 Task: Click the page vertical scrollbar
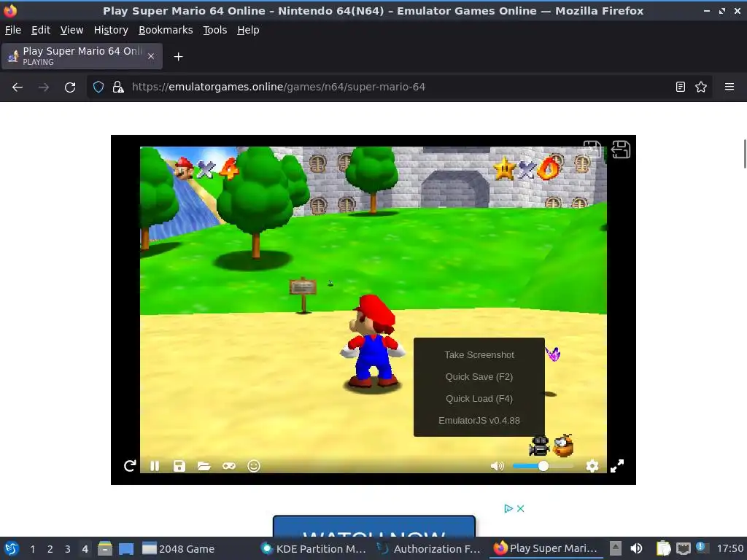pos(745,154)
